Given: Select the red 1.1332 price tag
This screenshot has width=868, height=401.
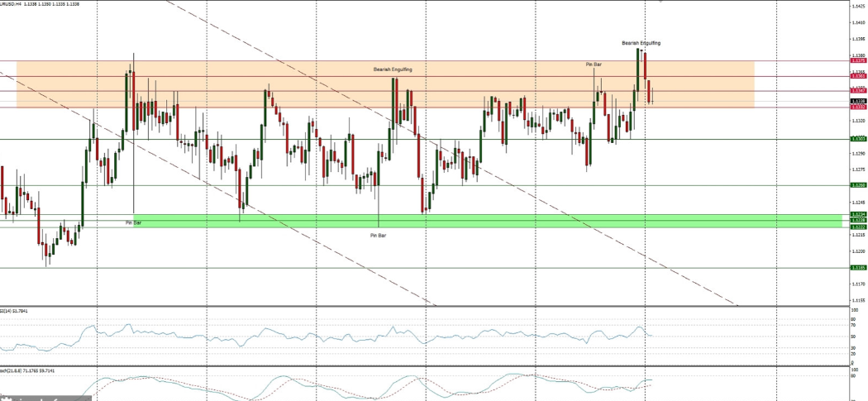Looking at the screenshot, I should (857, 107).
